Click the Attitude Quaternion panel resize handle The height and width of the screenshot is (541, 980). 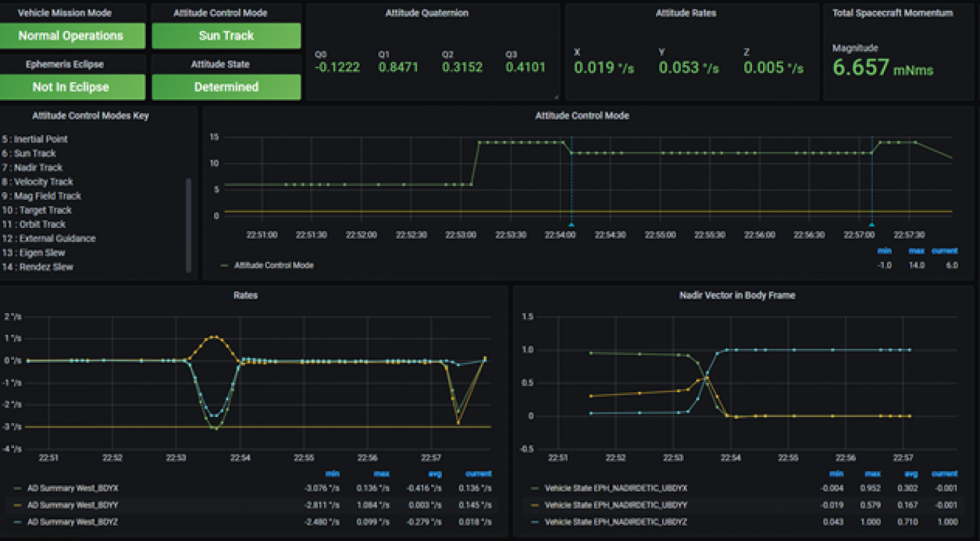(x=556, y=97)
